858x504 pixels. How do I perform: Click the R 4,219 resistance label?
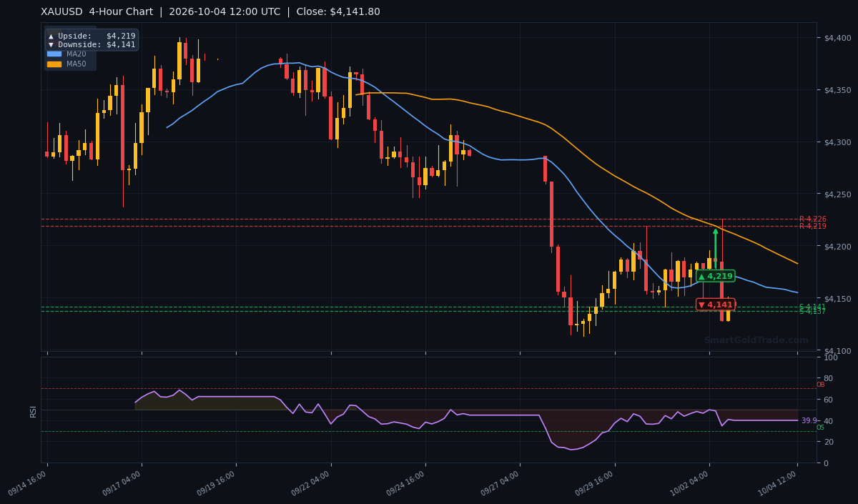813,227
